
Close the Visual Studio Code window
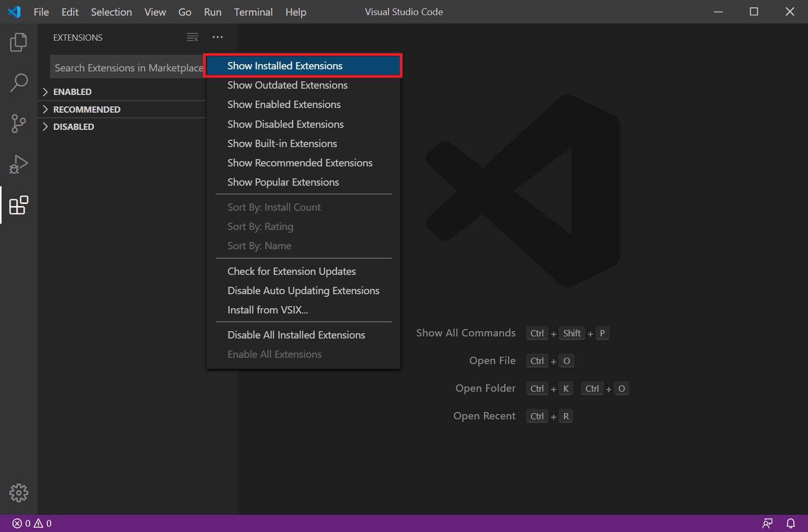(x=790, y=11)
